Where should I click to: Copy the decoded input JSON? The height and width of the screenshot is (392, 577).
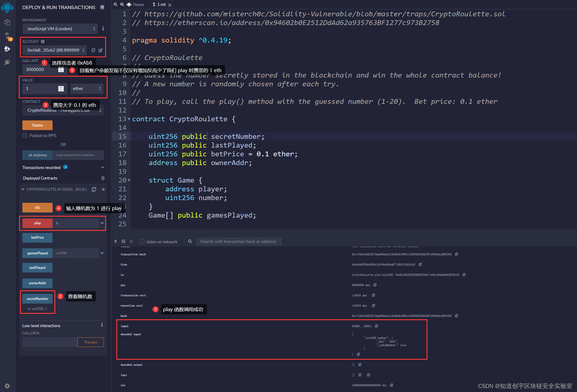(358, 354)
